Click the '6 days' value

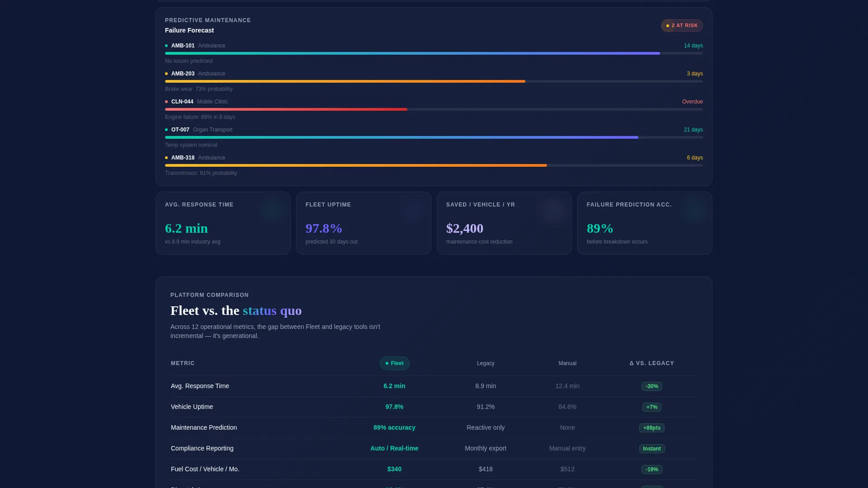pyautogui.click(x=695, y=158)
